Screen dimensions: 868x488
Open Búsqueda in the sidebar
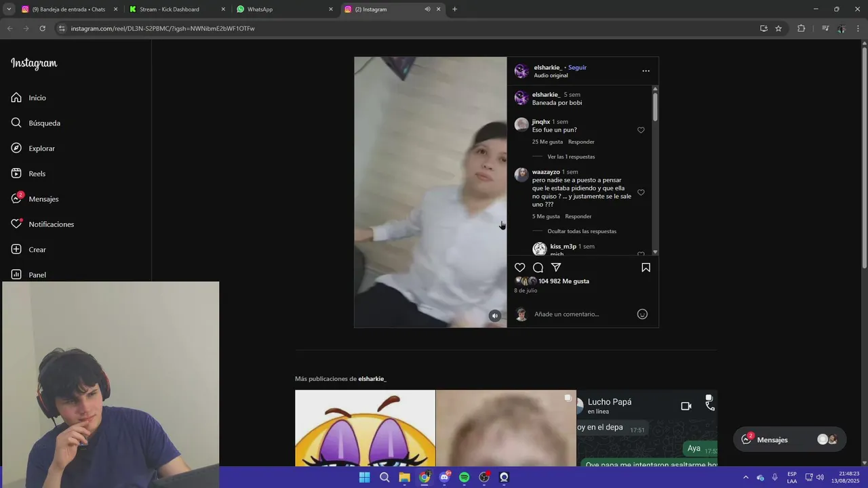35,123
